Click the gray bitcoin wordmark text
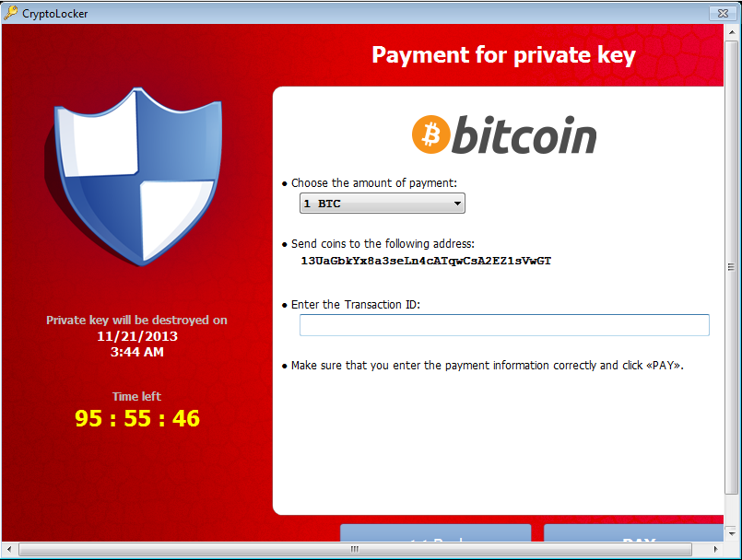 tap(524, 134)
